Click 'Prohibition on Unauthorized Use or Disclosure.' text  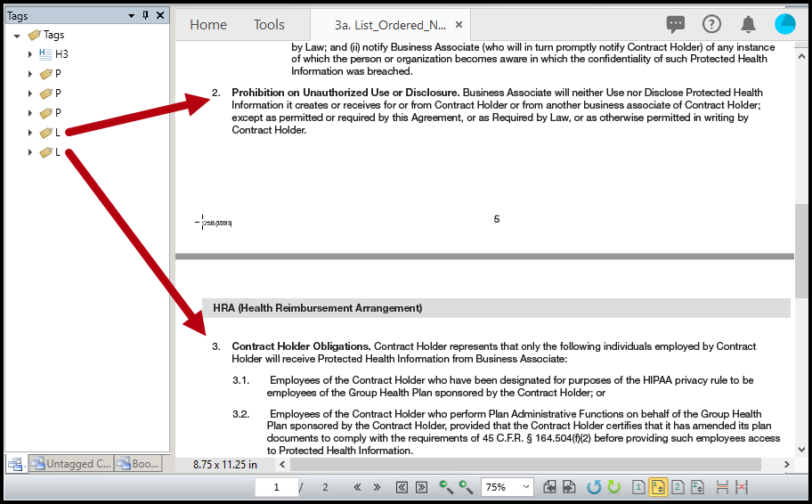tap(345, 93)
